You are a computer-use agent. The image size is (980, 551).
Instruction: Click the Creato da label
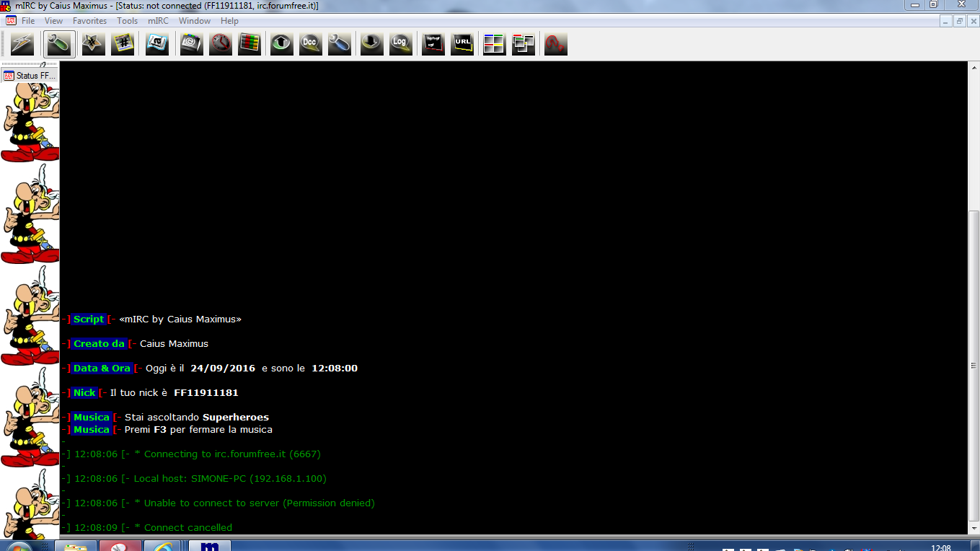(x=99, y=343)
